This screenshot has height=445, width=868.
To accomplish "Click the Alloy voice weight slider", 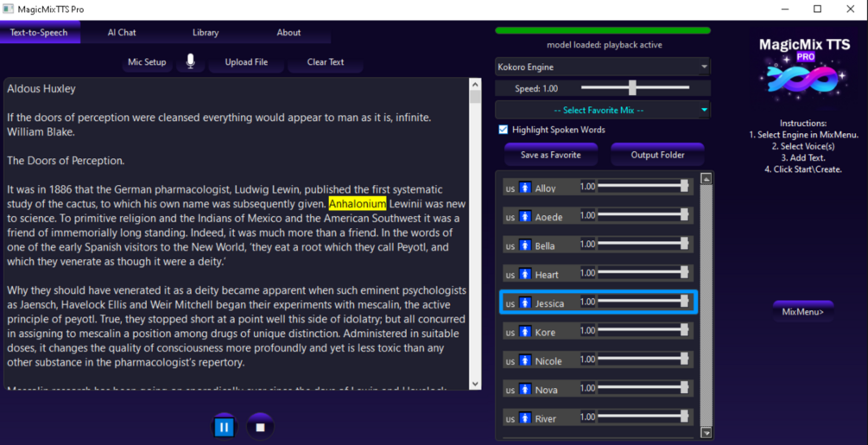I will coord(643,187).
